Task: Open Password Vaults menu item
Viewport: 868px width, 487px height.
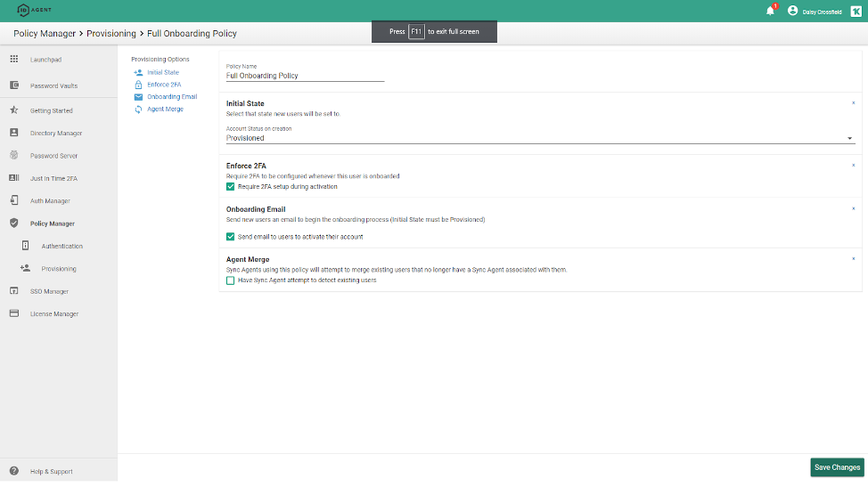Action: point(53,85)
